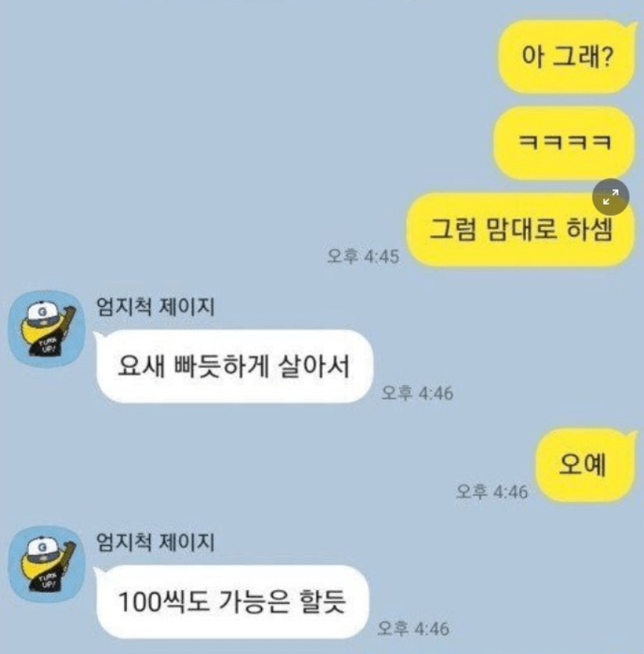Select the '아 그래?' yellow message bubble
644x654 pixels.
point(567,57)
